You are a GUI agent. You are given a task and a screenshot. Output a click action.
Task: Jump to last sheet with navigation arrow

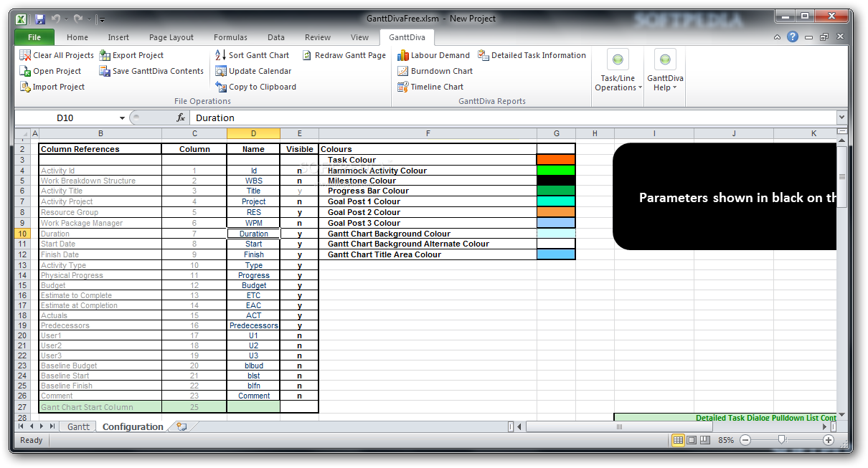(x=53, y=426)
